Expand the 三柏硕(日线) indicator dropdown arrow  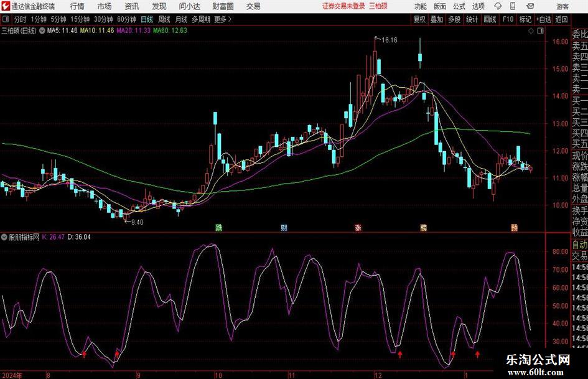[42, 30]
